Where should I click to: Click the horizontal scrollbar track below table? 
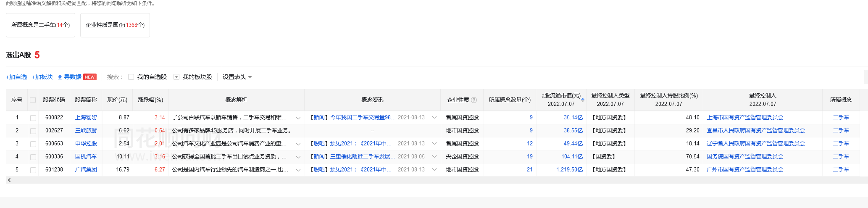pos(437,180)
